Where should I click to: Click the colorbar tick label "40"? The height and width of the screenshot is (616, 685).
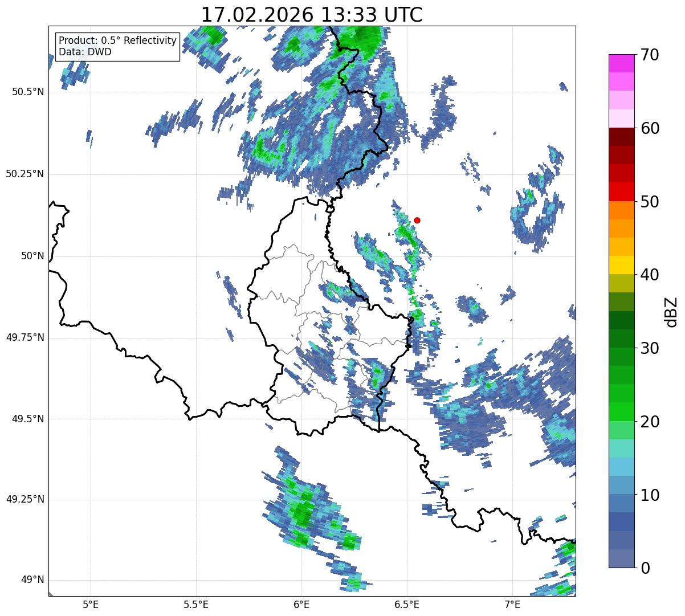pyautogui.click(x=650, y=275)
